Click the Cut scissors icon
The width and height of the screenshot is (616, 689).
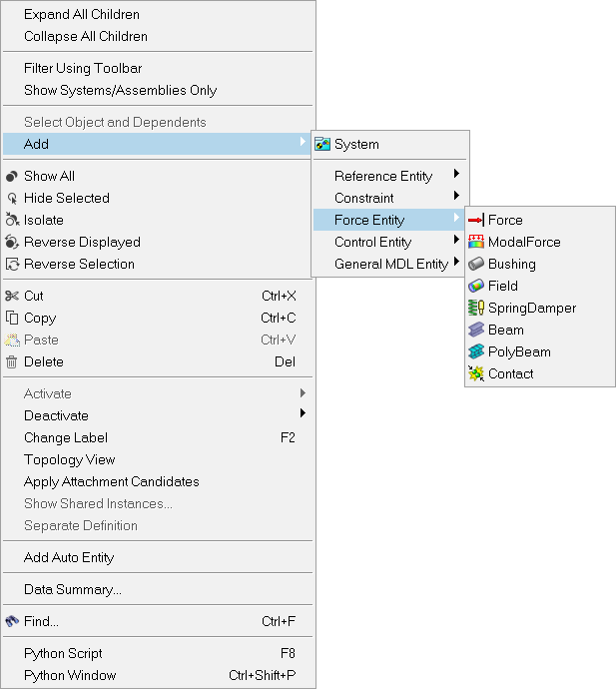12,297
